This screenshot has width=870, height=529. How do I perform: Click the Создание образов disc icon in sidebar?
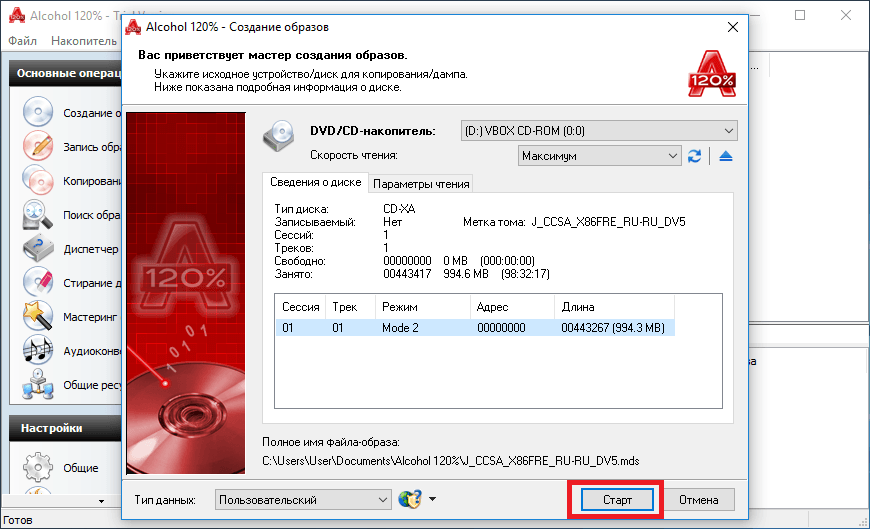(38, 112)
